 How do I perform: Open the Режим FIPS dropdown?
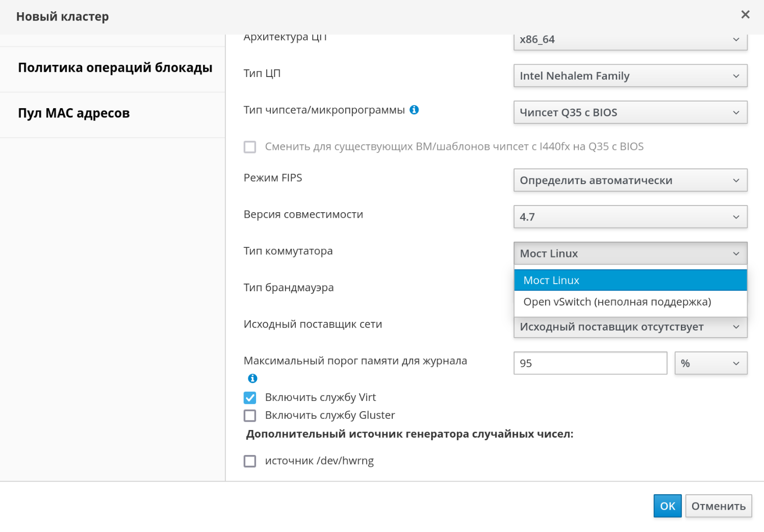pos(630,181)
